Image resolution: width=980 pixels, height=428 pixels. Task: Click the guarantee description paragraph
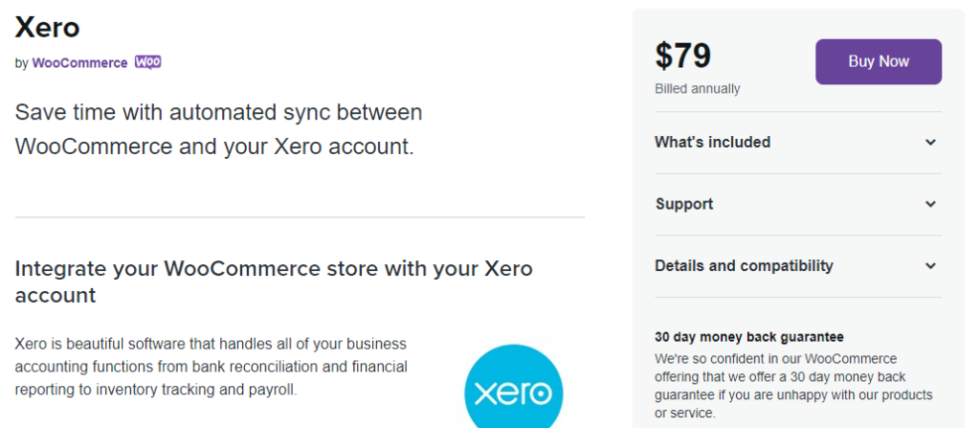(793, 386)
